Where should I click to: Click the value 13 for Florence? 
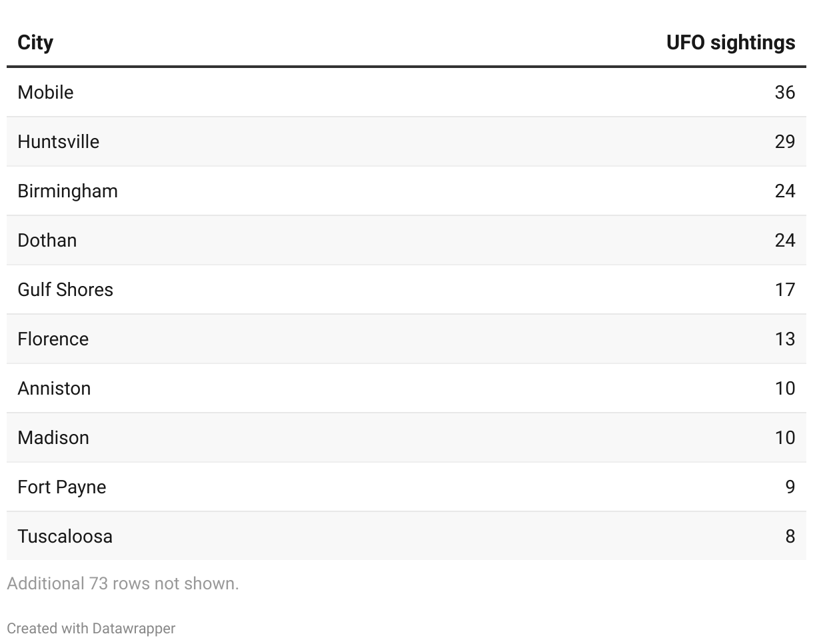[784, 339]
